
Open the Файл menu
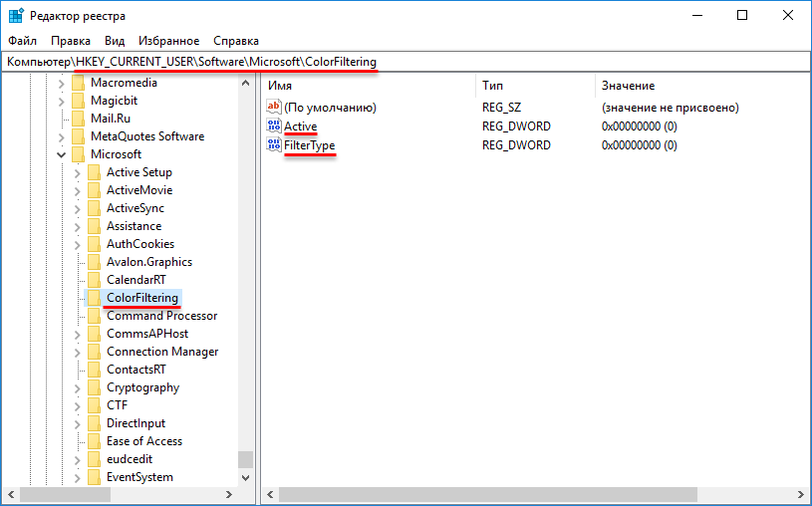click(x=22, y=41)
